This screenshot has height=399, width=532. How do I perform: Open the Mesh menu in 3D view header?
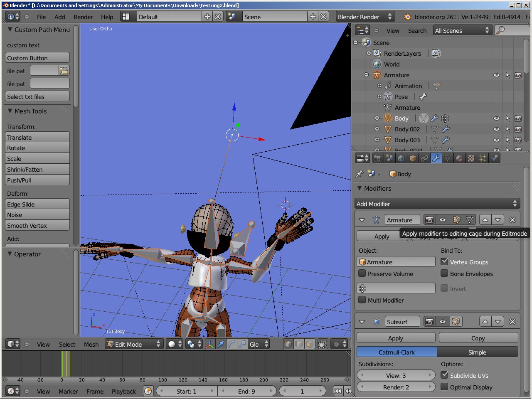(91, 344)
